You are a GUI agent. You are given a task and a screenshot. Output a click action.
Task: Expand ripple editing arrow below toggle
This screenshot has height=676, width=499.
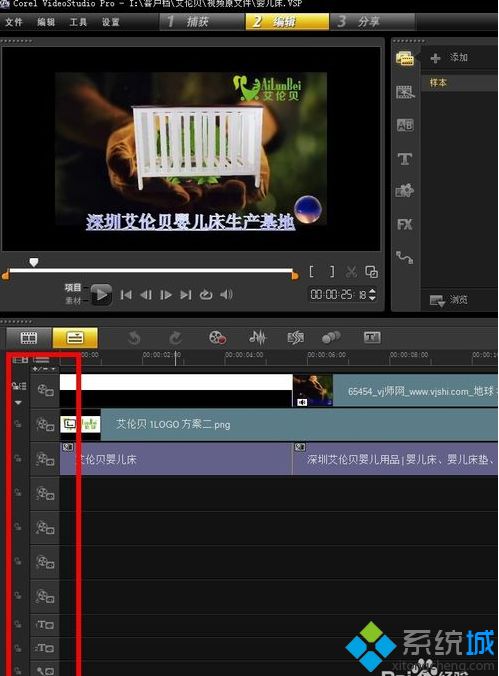[x=18, y=402]
